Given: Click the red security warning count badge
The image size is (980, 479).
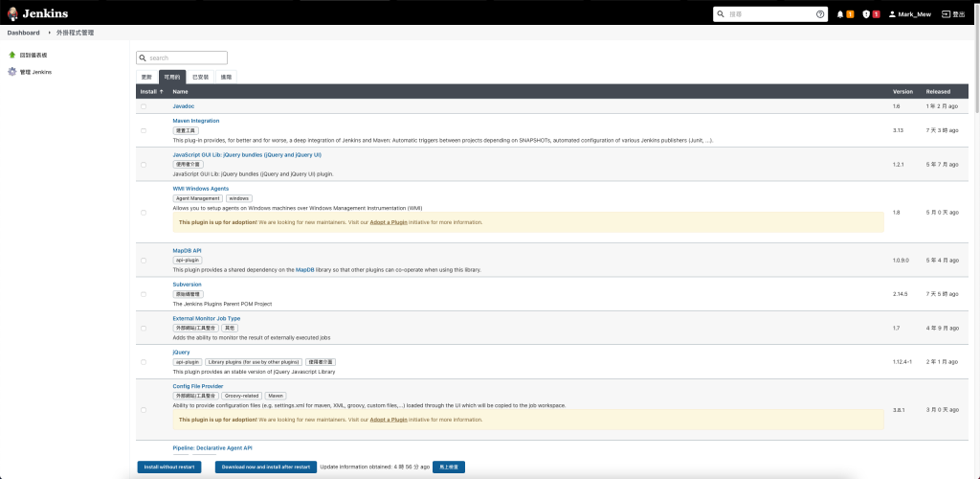Looking at the screenshot, I should click(877, 13).
